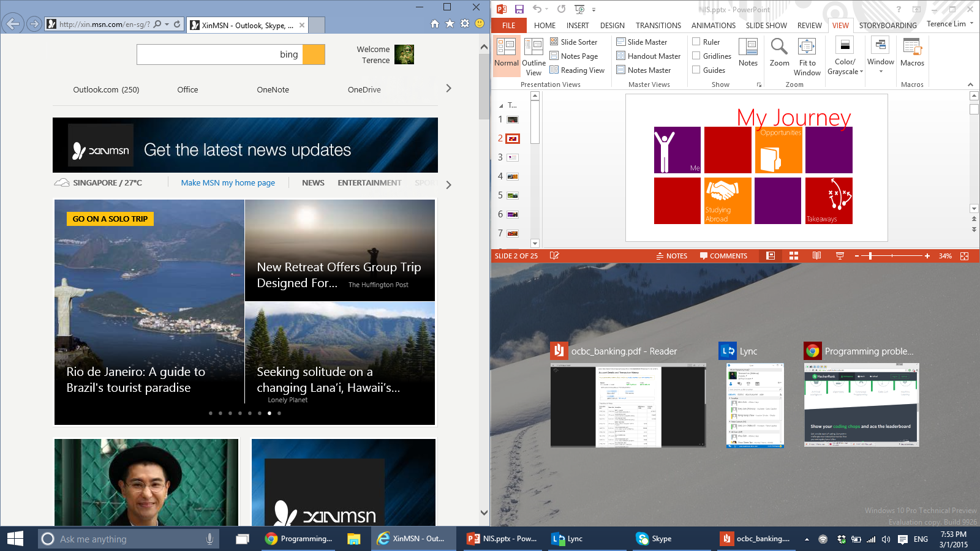This screenshot has height=551, width=980.
Task: Open Slide Sorter view
Action: point(573,42)
